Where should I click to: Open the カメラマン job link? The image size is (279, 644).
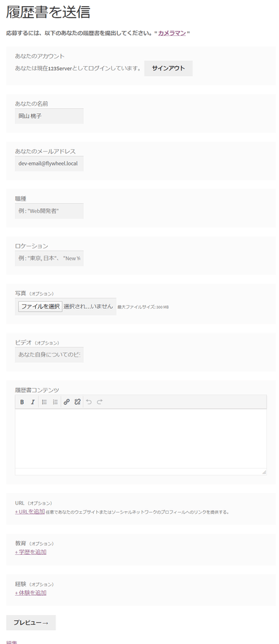point(172,33)
